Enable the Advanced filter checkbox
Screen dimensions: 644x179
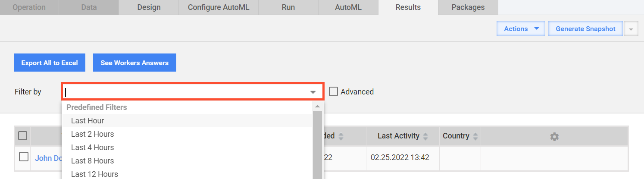click(333, 91)
